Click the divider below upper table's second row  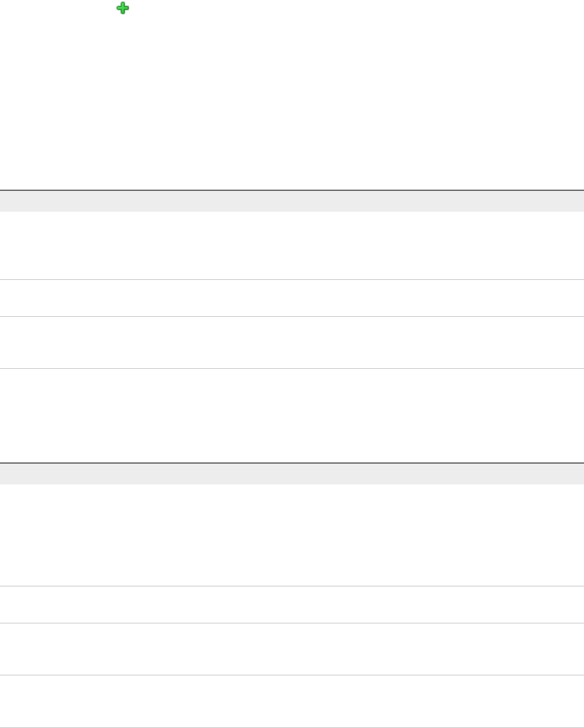(x=292, y=317)
